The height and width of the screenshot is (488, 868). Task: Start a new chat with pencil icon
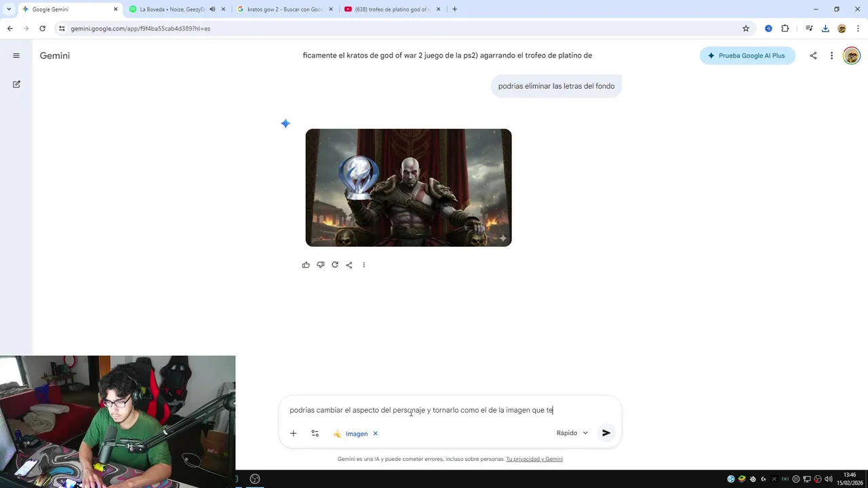coord(16,84)
